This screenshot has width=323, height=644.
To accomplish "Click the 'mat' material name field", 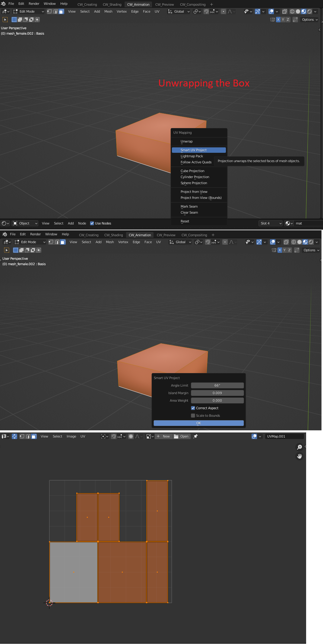I will click(x=308, y=223).
